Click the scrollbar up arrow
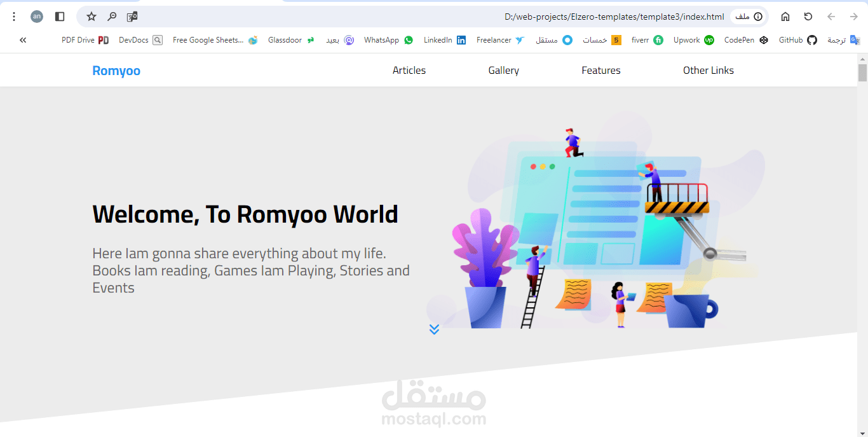The width and height of the screenshot is (868, 437). (x=862, y=59)
